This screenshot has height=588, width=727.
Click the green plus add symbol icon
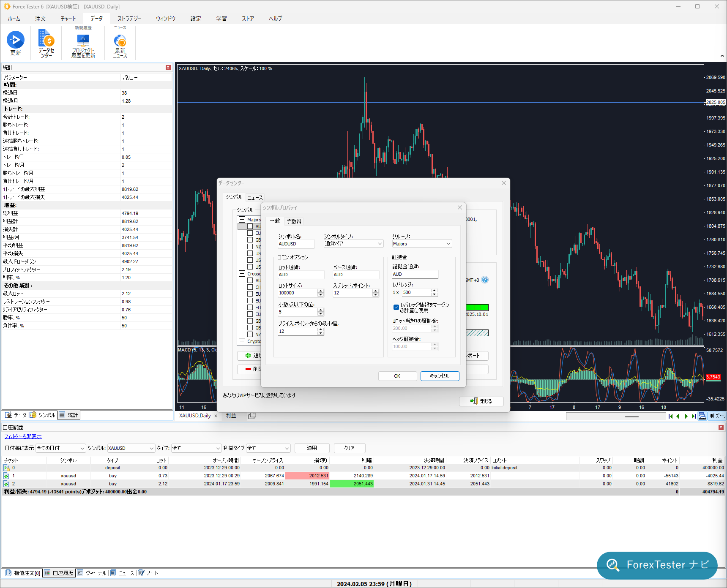[248, 356]
